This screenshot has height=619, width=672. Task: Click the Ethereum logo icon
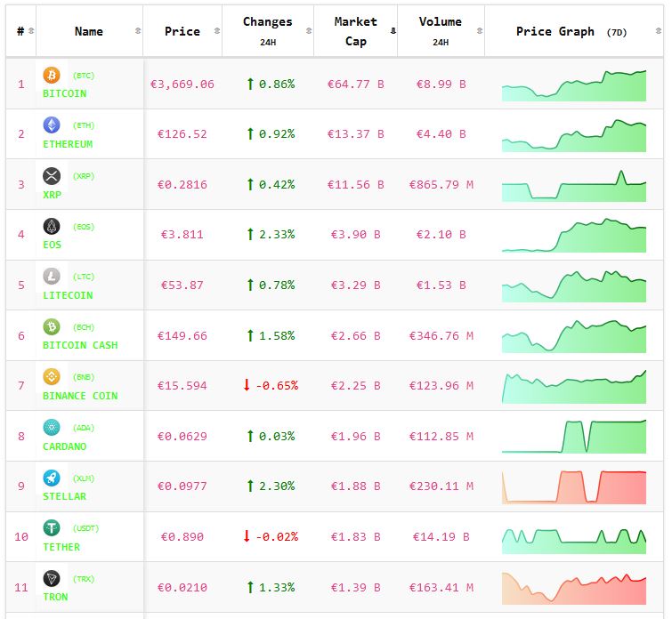tap(52, 125)
